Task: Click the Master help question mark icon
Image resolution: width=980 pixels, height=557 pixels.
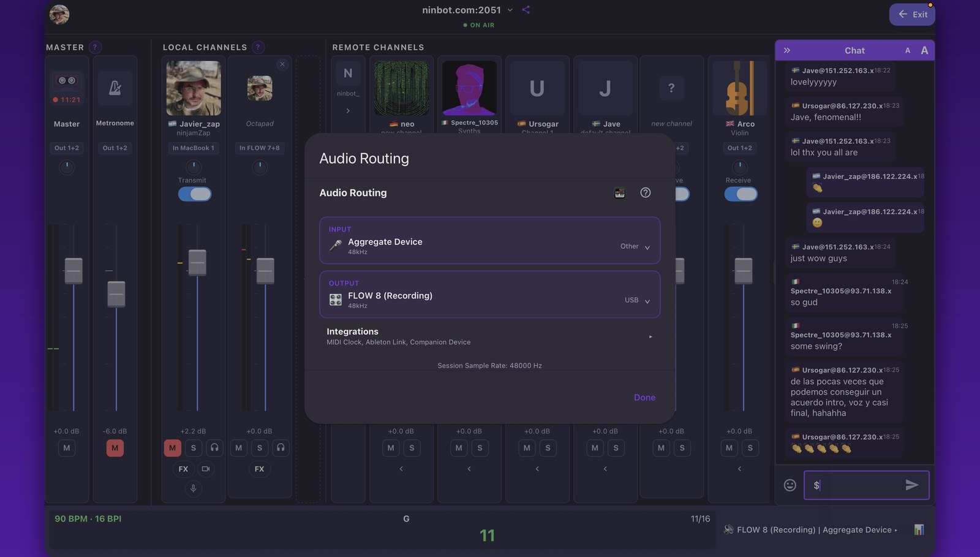Action: [x=95, y=47]
